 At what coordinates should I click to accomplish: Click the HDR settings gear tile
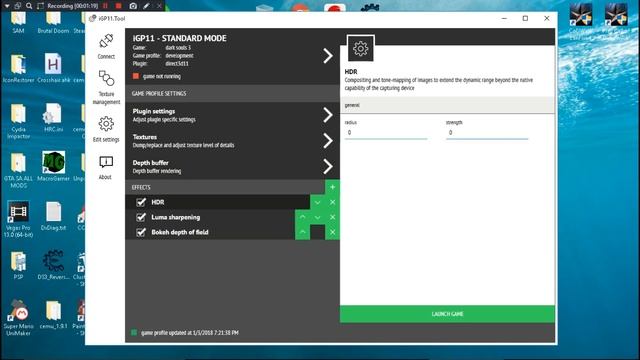click(360, 49)
